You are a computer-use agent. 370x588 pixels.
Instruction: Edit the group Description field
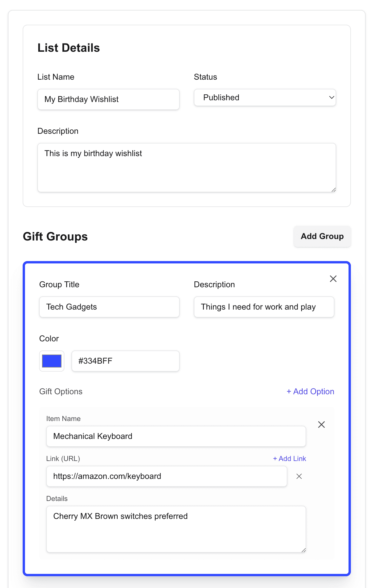pyautogui.click(x=264, y=307)
